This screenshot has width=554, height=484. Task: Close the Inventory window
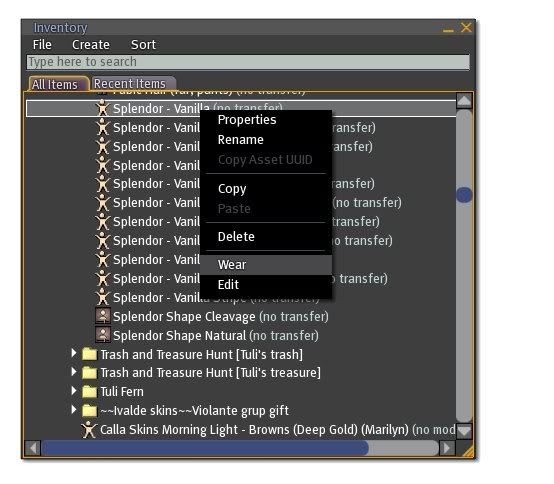coord(466,28)
